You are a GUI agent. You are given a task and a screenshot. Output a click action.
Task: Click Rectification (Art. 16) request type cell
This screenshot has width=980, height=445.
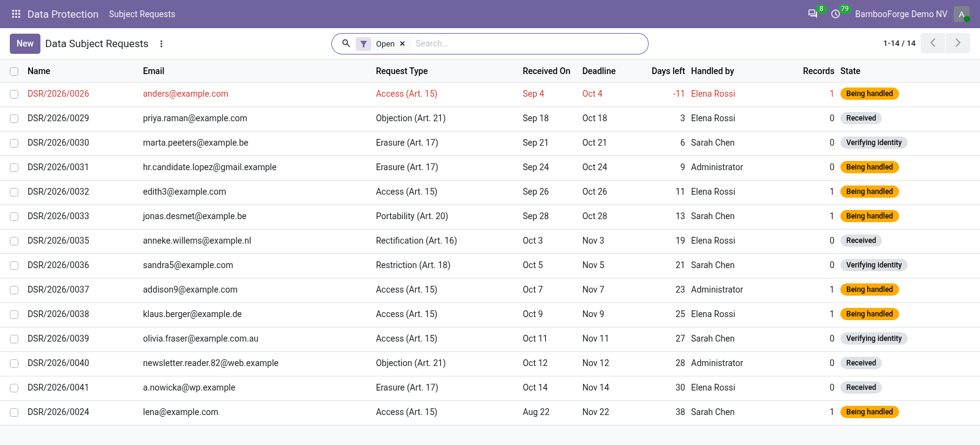(417, 241)
